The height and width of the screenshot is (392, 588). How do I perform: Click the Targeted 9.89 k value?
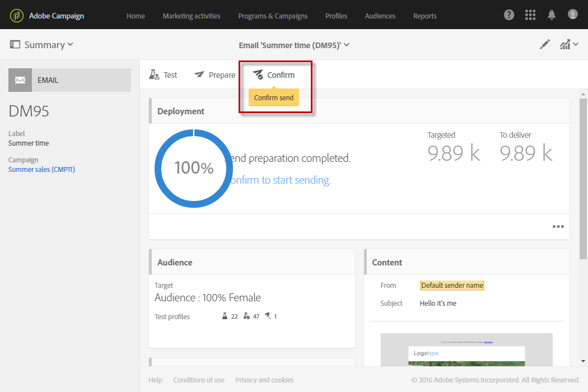click(x=454, y=153)
